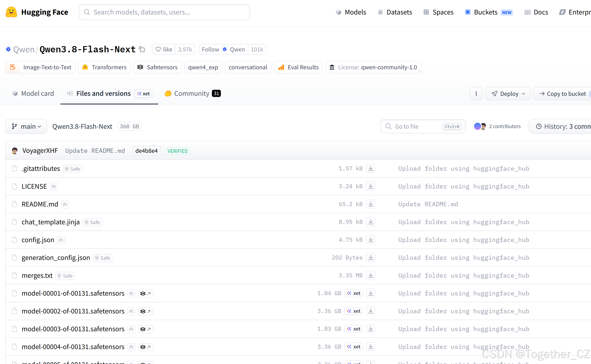Focus the main search models field
The image size is (591, 364).
[164, 12]
